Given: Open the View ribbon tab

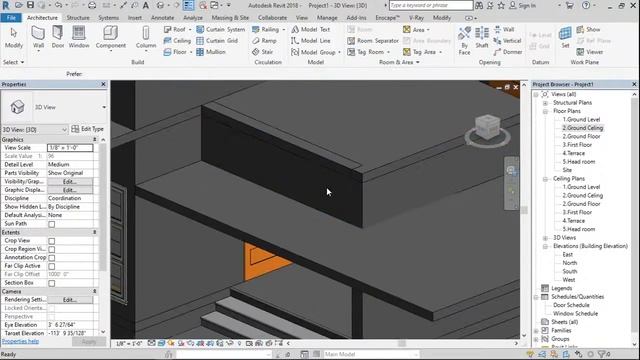Looking at the screenshot, I should pos(302,18).
